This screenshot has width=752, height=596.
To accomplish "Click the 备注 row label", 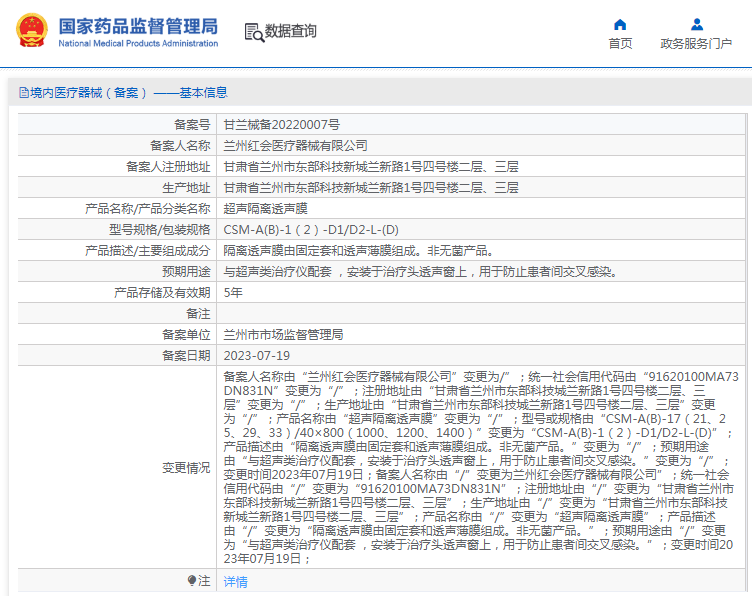I will [198, 314].
